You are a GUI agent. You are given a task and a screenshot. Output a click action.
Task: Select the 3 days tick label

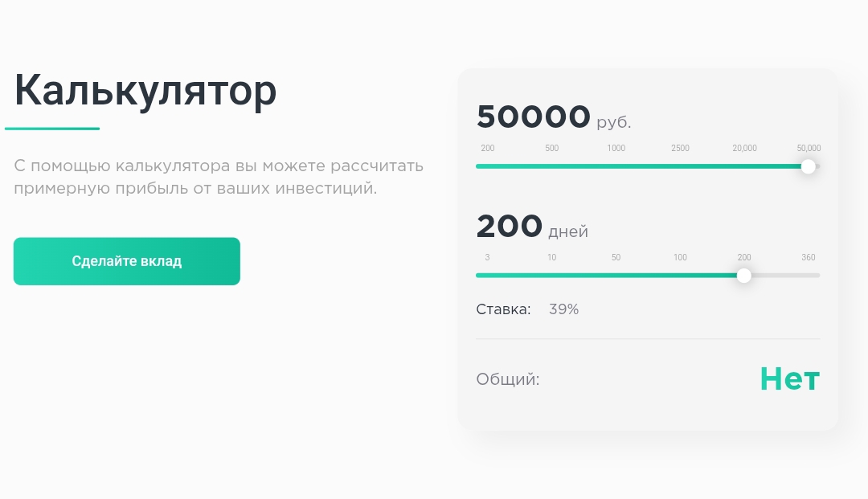pos(488,258)
